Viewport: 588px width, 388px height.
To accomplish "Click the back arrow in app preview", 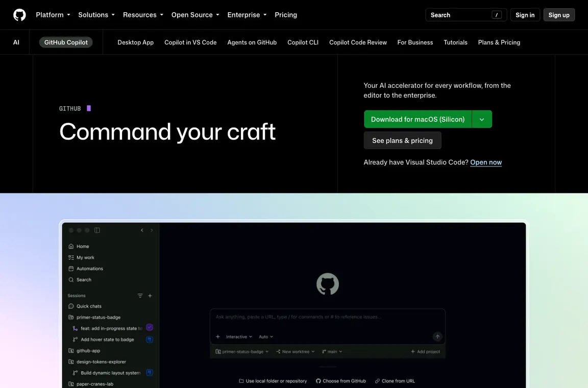I will coord(142,230).
